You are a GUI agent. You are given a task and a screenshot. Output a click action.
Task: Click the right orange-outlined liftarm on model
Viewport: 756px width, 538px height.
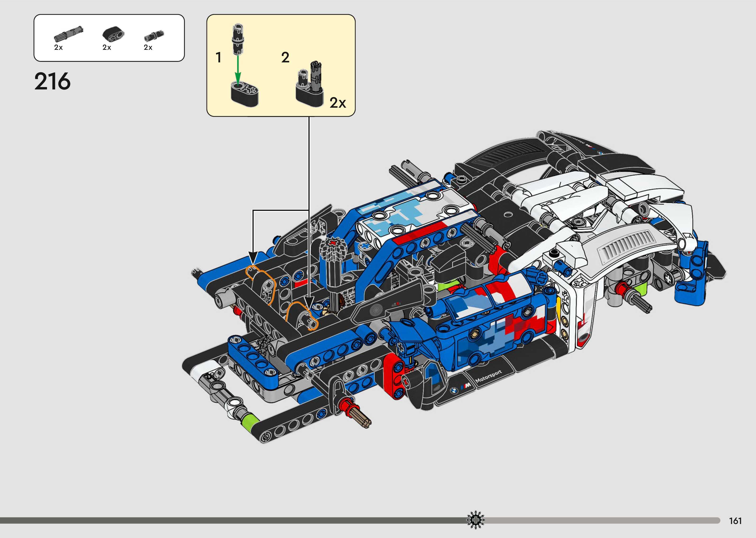pos(301,316)
